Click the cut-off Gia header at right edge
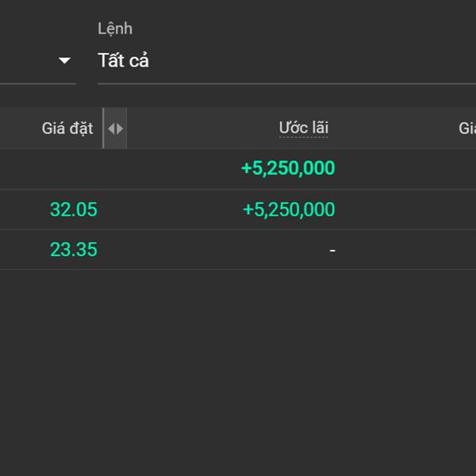 (467, 128)
